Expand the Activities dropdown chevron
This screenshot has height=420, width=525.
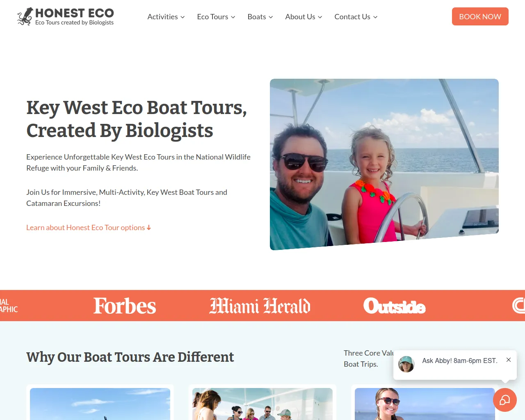[x=183, y=17]
